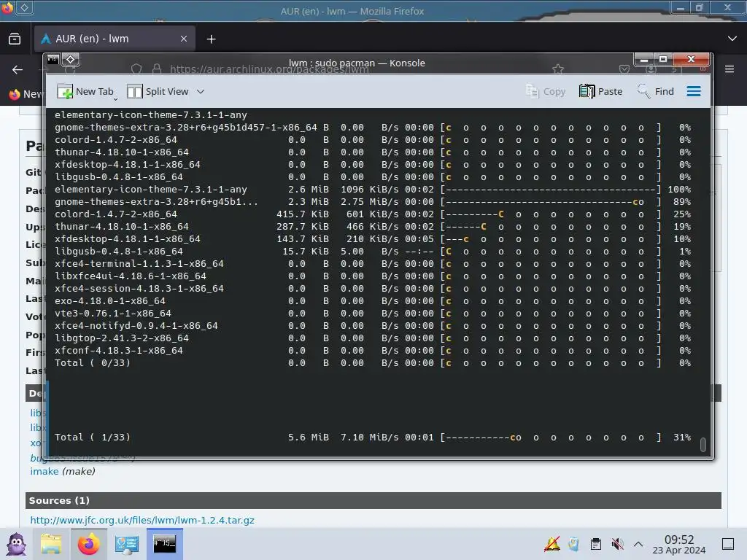Expand hidden system tray icons arrow
747x560 pixels.
(638, 544)
